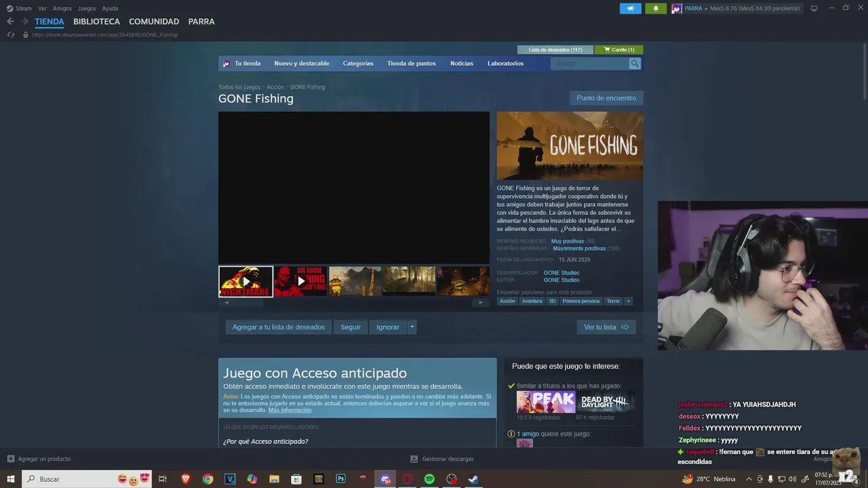Image resolution: width=868 pixels, height=488 pixels.
Task: Select the Acción tag
Action: pos(507,301)
